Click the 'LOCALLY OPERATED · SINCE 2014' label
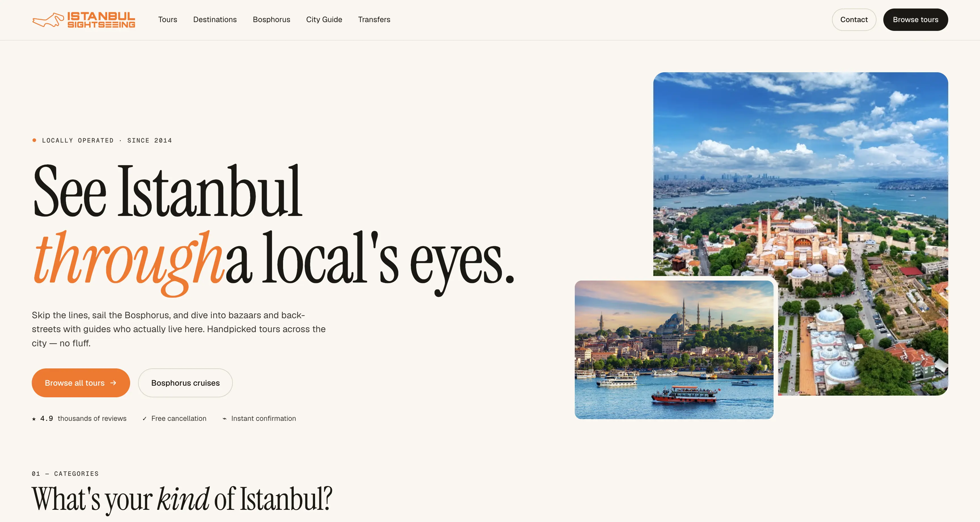 (107, 140)
